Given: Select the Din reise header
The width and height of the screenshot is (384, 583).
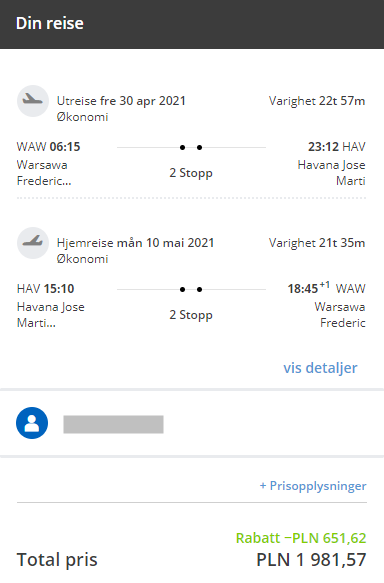Looking at the screenshot, I should pos(50,23).
